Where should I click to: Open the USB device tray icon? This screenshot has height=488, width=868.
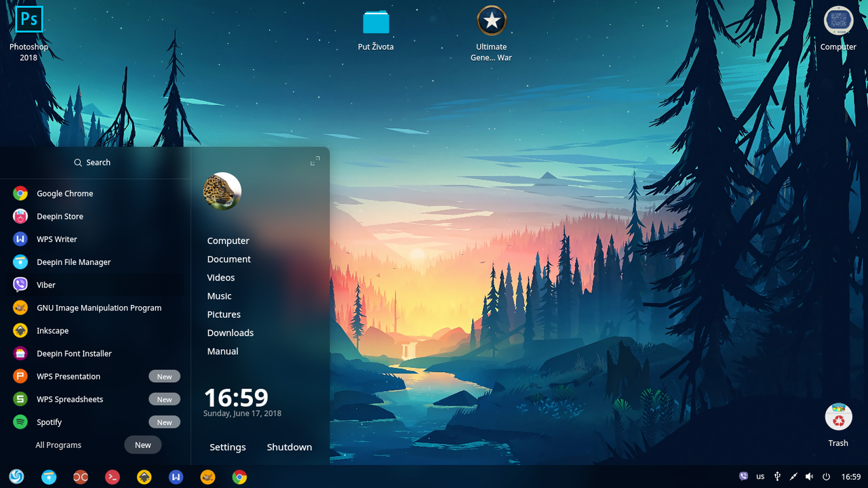[777, 476]
